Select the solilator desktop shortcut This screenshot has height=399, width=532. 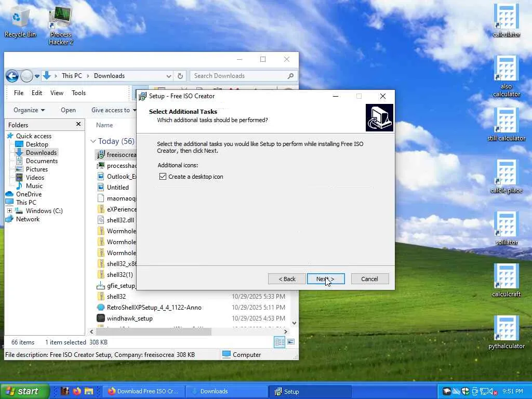point(506,229)
